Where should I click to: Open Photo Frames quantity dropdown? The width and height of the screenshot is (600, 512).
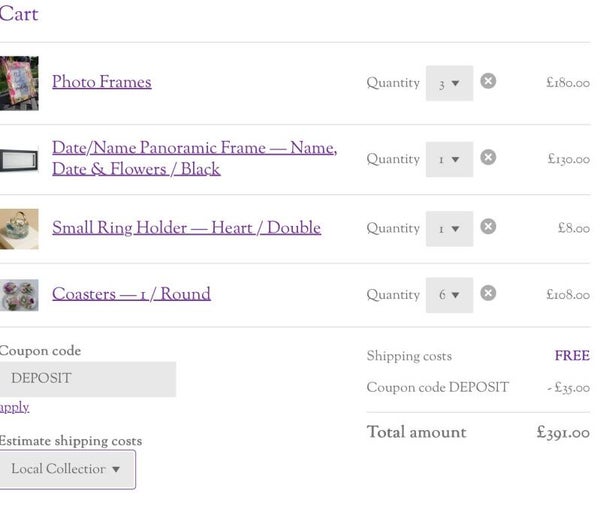pyautogui.click(x=449, y=83)
